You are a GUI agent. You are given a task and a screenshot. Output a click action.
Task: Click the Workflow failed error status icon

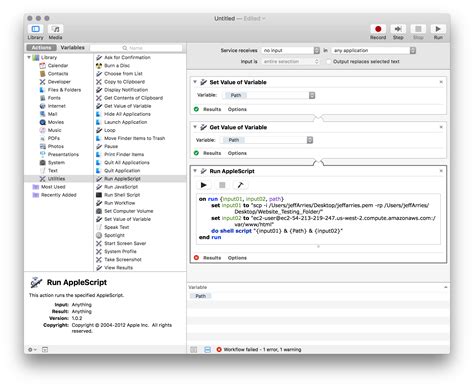pos(219,350)
